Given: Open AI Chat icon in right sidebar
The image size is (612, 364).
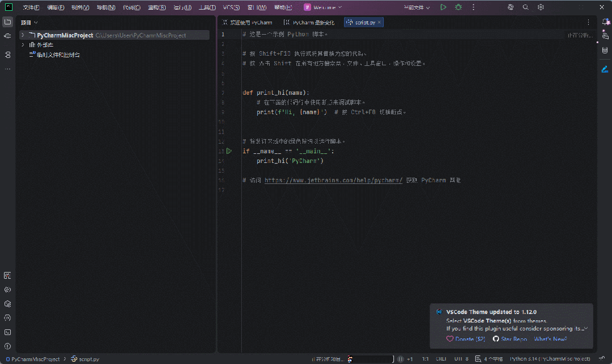Looking at the screenshot, I should 605,36.
